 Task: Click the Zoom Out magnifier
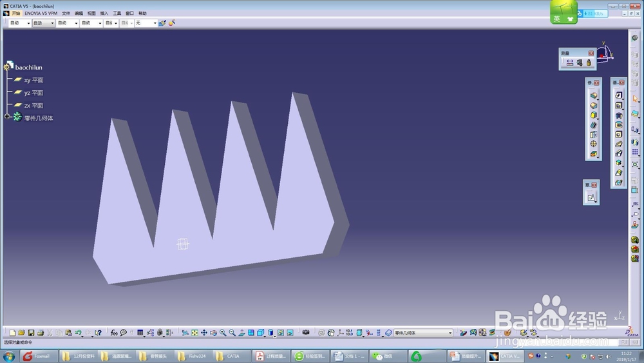(232, 333)
